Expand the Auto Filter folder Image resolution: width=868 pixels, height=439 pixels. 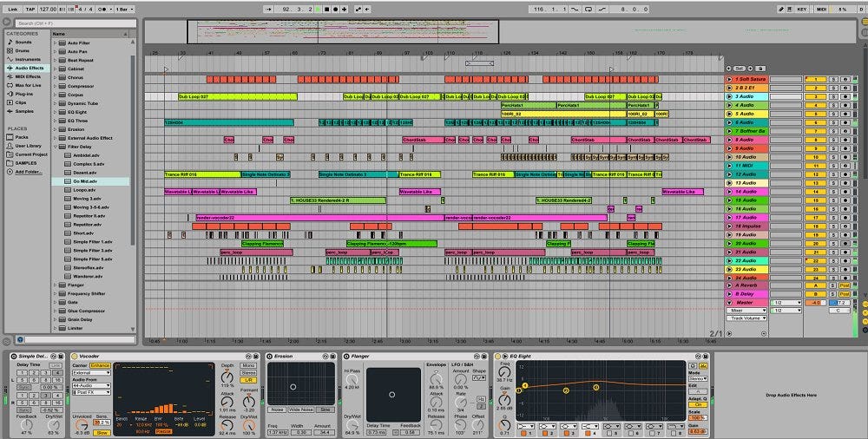(55, 43)
